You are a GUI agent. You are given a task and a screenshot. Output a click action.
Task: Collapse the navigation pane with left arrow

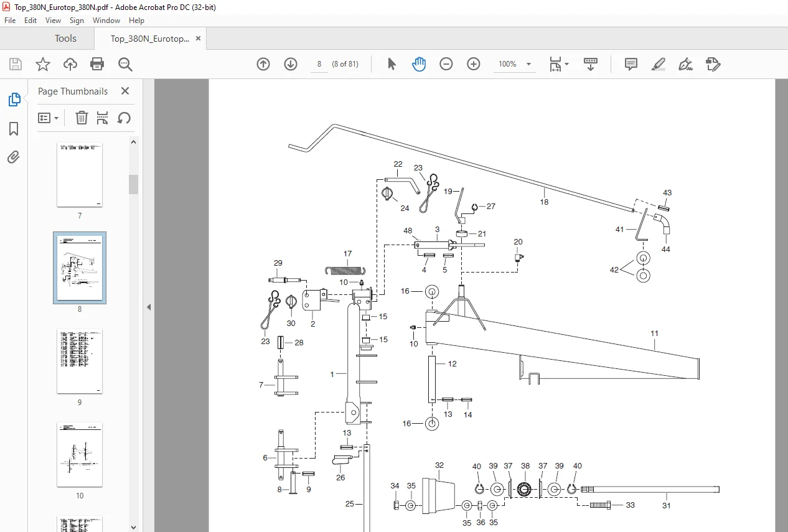149,307
